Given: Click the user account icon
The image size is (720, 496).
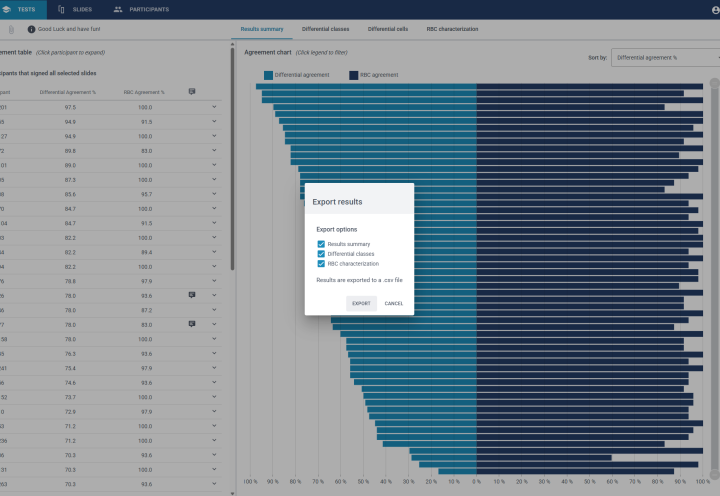Looking at the screenshot, I should (715, 10).
